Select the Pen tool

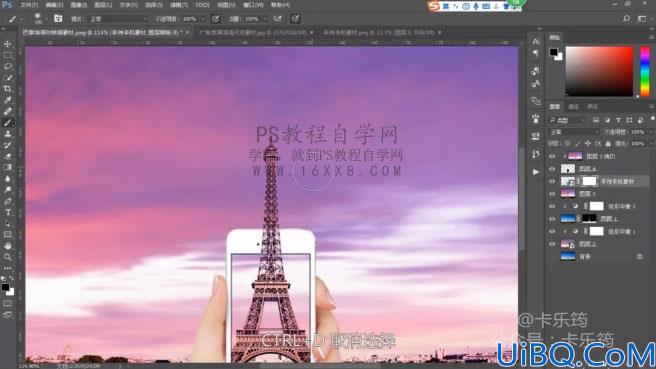[8, 201]
